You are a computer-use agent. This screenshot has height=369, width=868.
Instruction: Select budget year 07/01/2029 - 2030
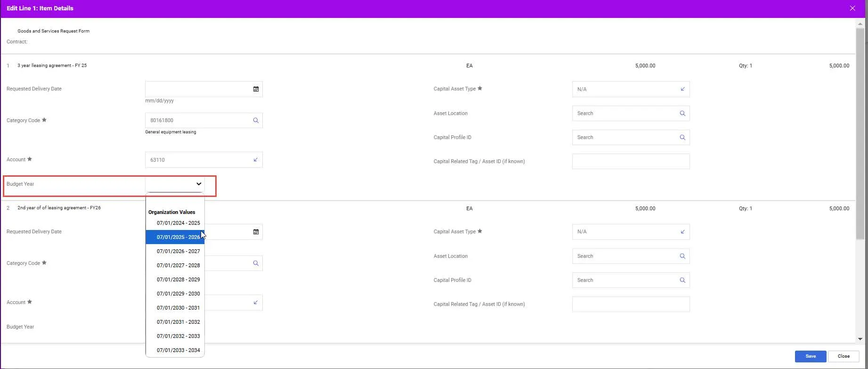point(175,294)
